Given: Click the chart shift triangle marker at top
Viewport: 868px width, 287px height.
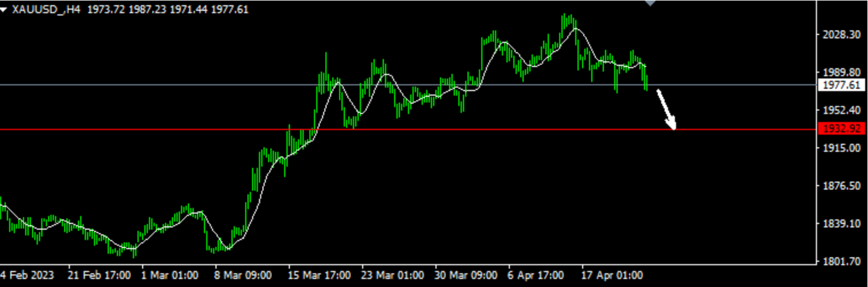Looking at the screenshot, I should point(650,3).
